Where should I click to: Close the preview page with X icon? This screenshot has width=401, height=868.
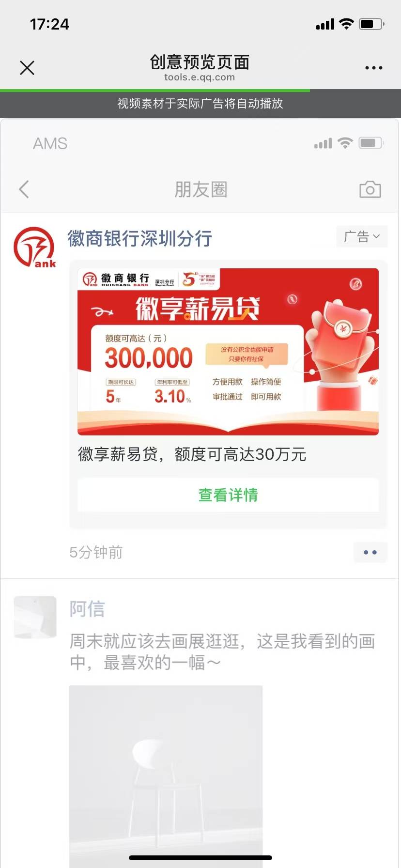pos(27,68)
